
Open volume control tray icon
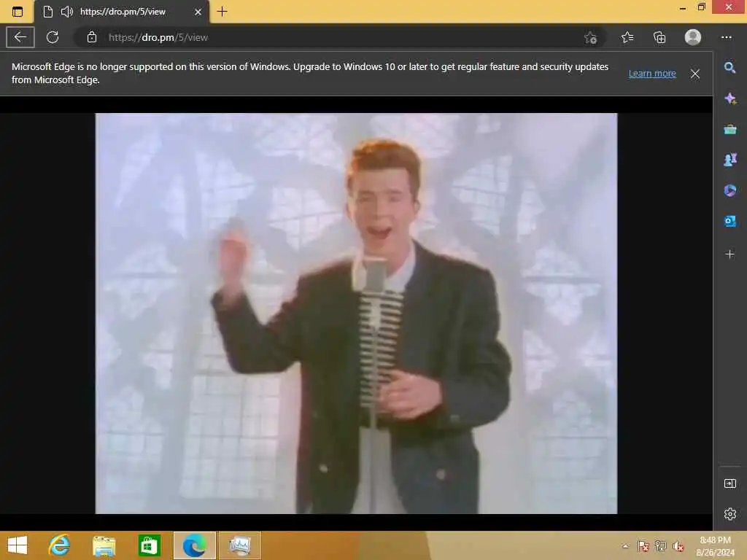[678, 546]
